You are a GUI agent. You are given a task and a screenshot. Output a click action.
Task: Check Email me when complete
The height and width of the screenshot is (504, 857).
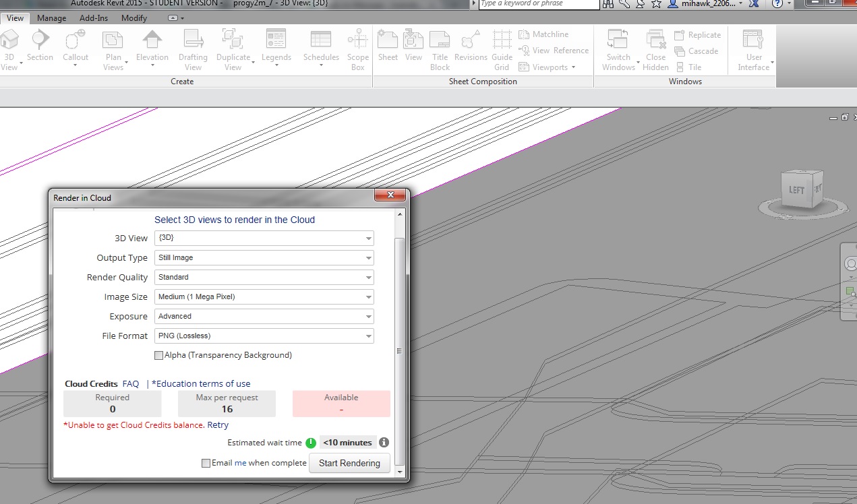point(206,463)
